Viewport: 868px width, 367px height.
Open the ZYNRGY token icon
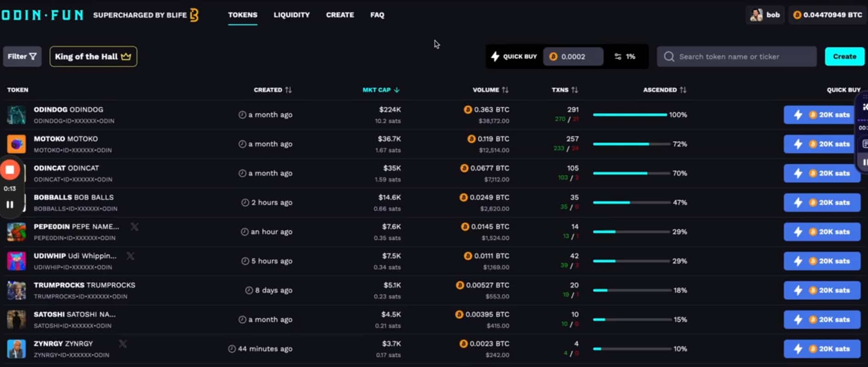click(17, 349)
